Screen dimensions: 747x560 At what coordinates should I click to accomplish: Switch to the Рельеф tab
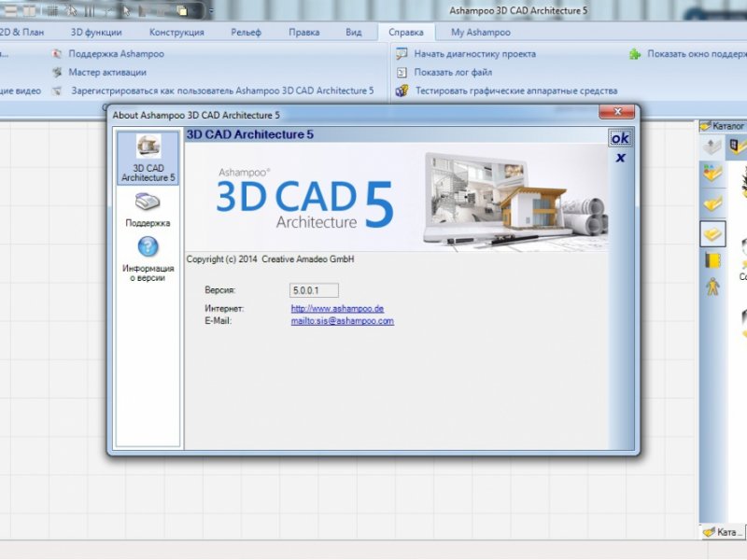(247, 33)
